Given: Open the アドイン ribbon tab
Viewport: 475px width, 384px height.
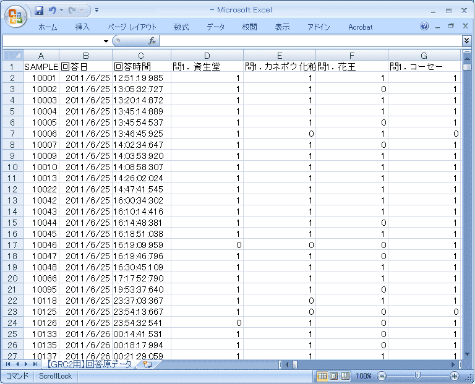Looking at the screenshot, I should click(319, 27).
